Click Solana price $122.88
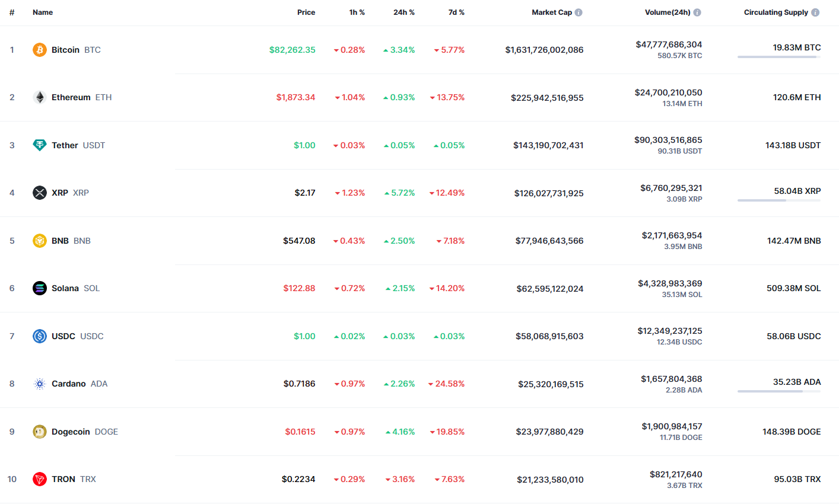The width and height of the screenshot is (839, 504). 299,288
